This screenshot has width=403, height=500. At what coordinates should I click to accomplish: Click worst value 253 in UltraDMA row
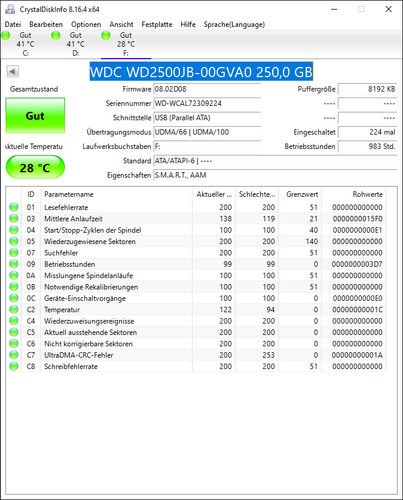268,355
